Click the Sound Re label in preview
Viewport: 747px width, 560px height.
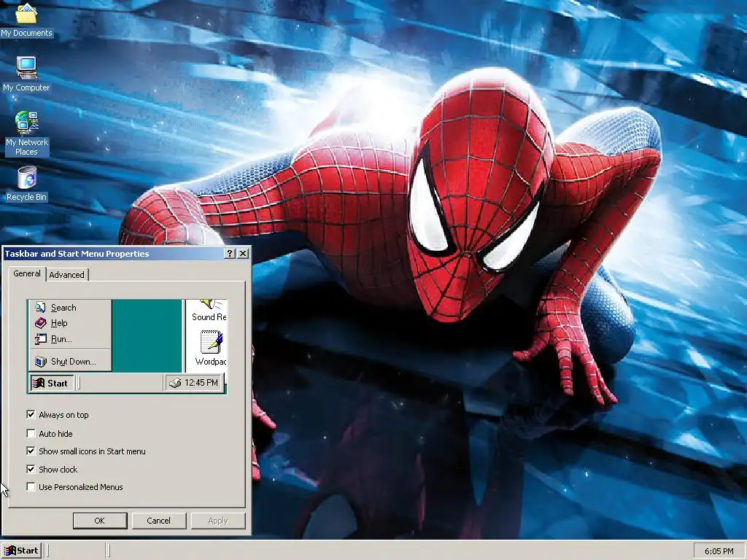209,317
